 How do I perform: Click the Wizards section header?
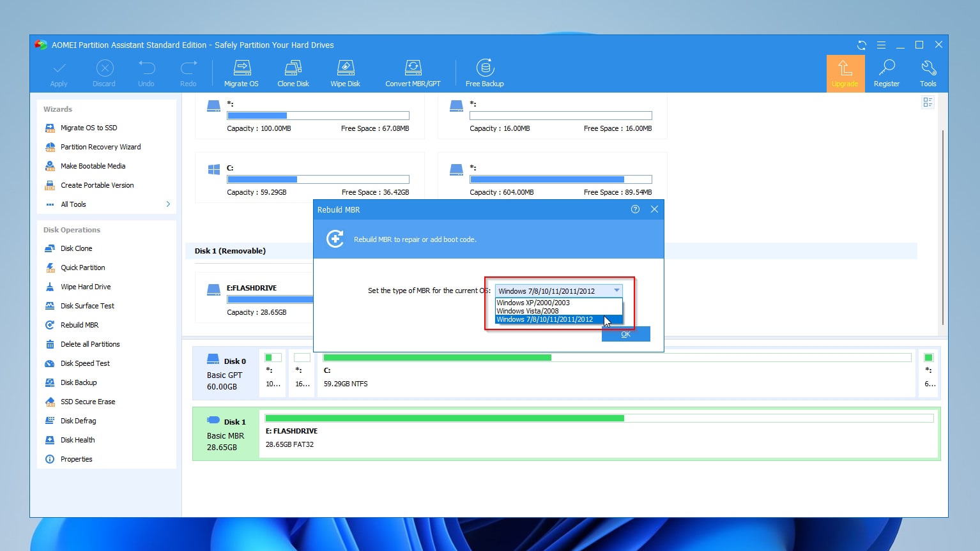click(57, 109)
